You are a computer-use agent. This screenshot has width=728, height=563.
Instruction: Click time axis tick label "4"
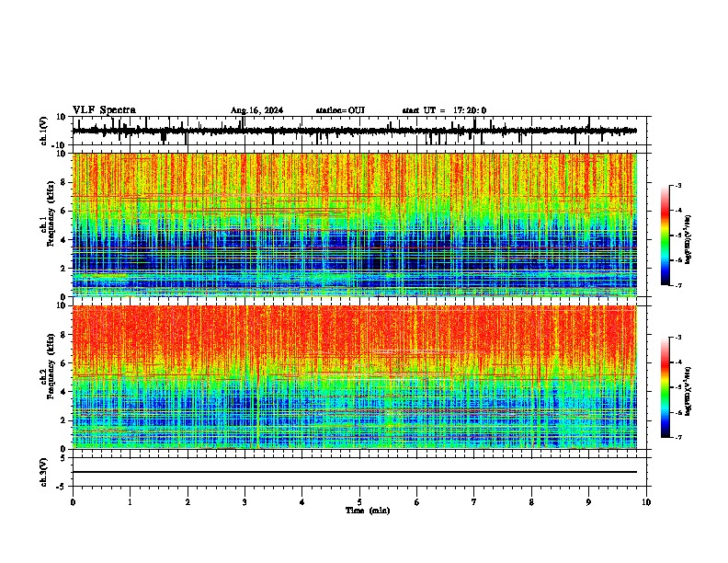click(x=302, y=502)
